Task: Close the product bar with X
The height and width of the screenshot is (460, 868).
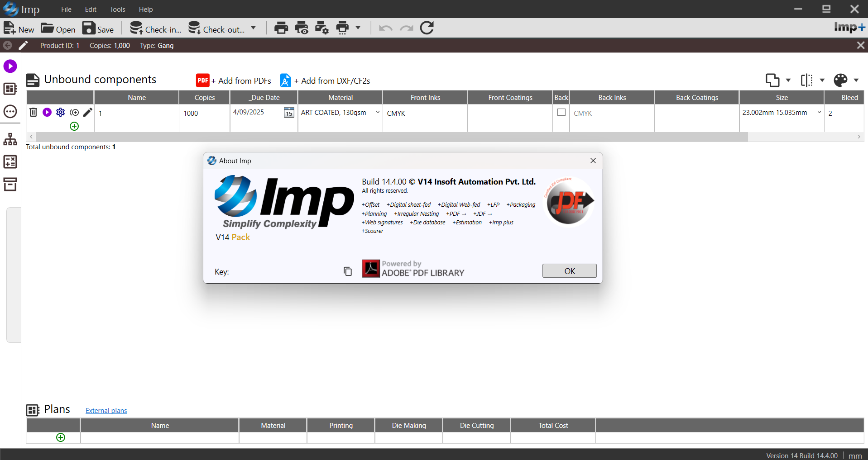Action: click(x=861, y=45)
